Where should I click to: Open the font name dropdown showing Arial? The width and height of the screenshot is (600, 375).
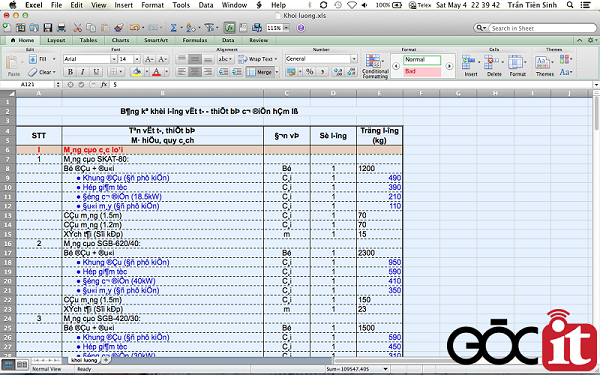[114, 59]
